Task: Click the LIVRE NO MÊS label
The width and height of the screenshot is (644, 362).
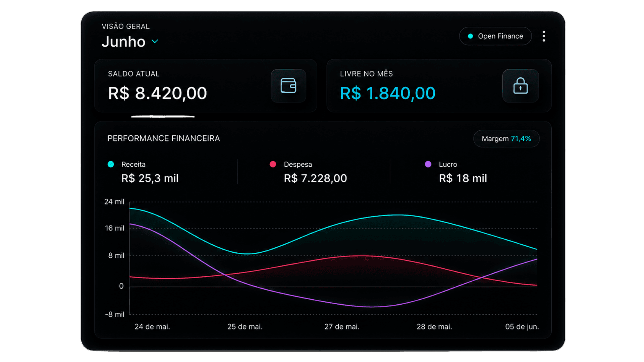Action: click(366, 74)
